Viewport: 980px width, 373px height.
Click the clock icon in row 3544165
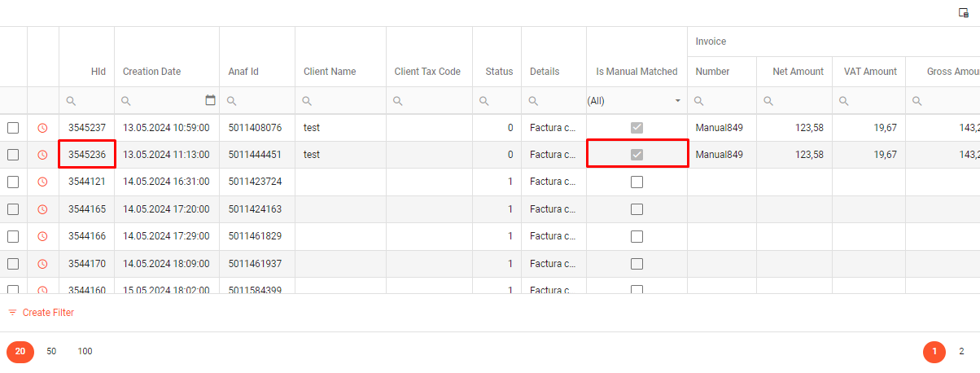click(42, 209)
